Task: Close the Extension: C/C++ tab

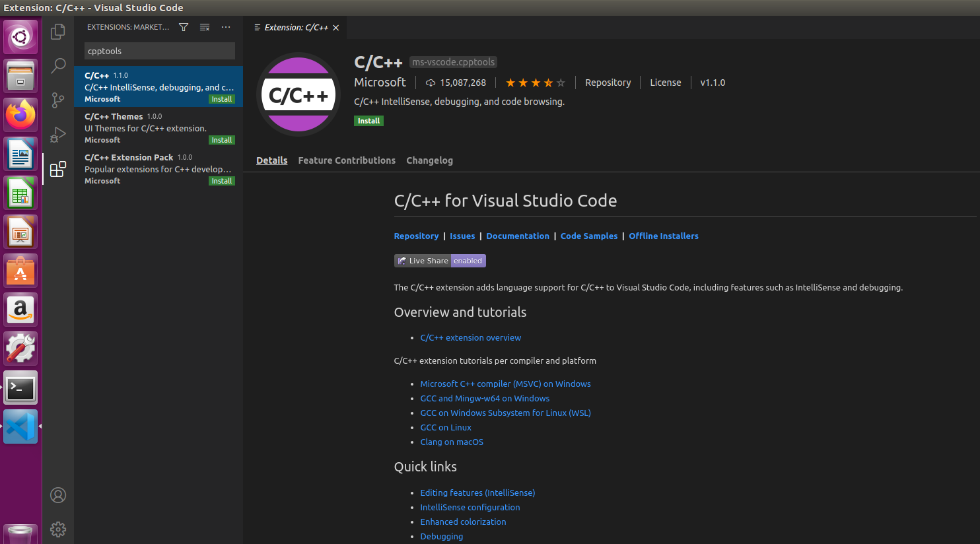Action: coord(335,28)
